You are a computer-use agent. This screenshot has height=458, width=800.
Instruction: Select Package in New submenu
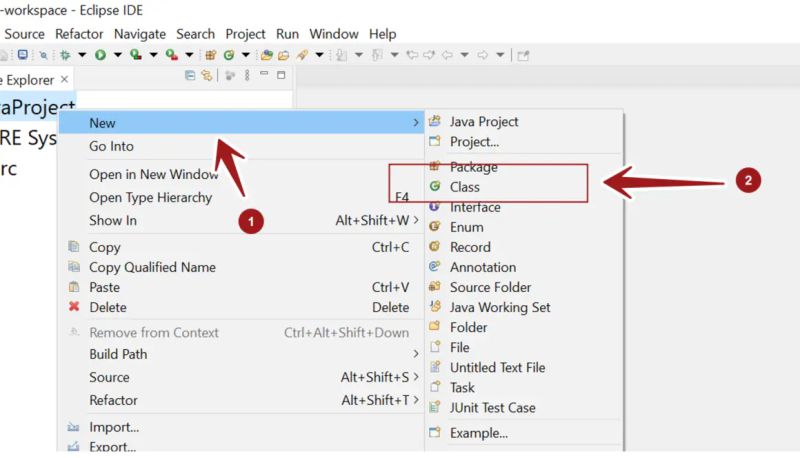click(524, 167)
